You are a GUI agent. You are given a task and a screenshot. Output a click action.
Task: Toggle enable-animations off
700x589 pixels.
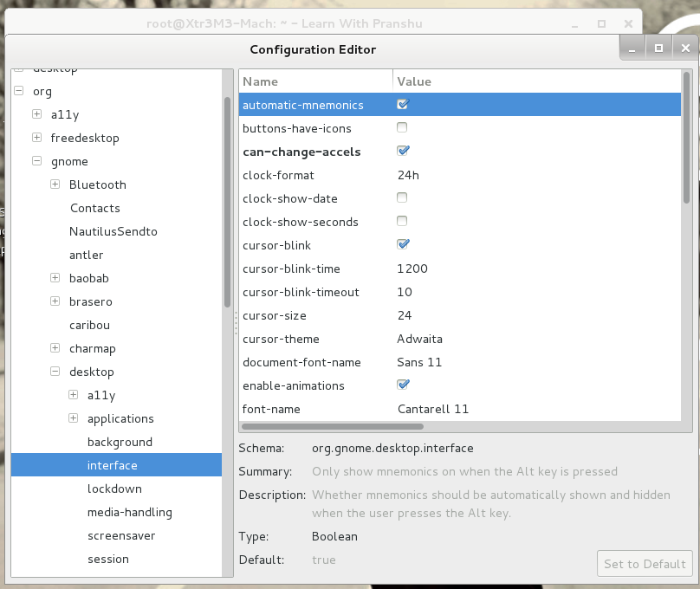(402, 384)
